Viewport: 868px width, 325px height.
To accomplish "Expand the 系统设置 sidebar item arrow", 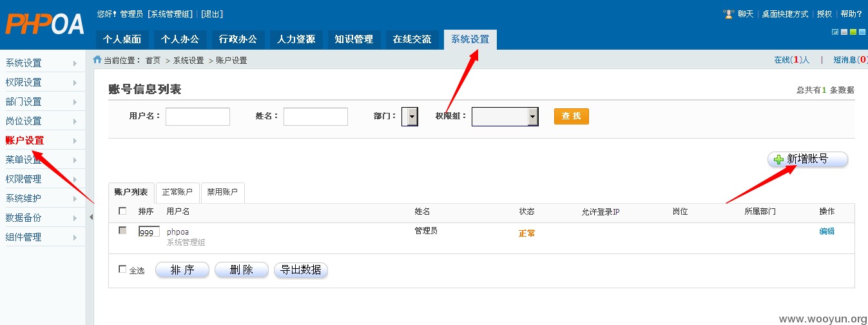I will pos(75,63).
